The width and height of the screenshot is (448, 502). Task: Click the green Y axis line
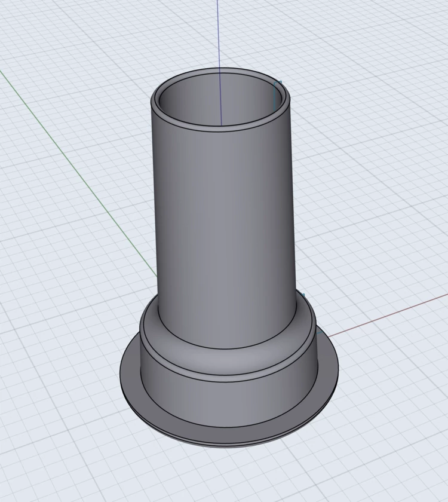coord(77,175)
